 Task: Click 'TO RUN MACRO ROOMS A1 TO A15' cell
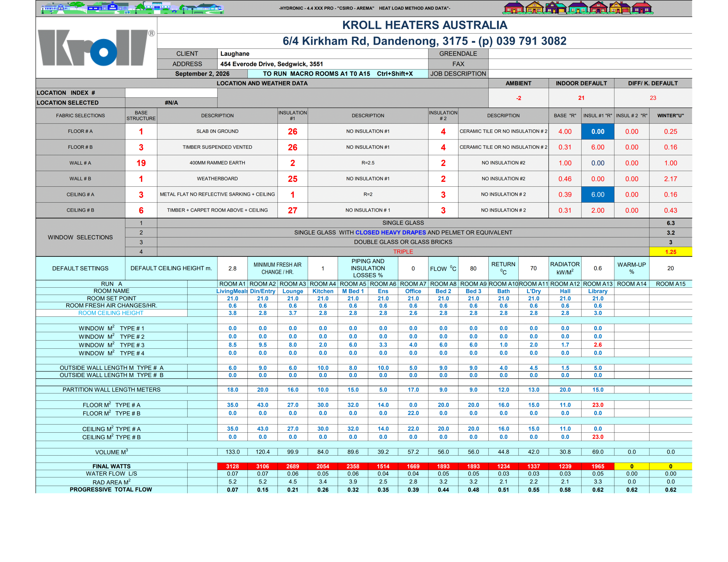338,74
